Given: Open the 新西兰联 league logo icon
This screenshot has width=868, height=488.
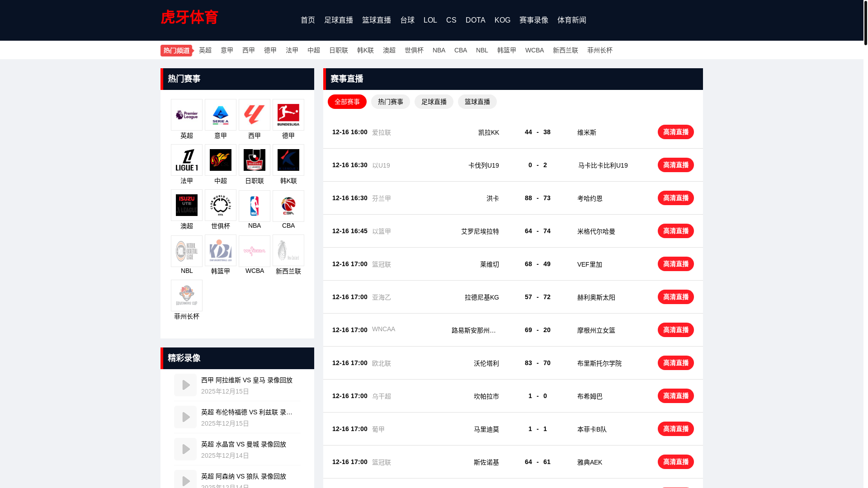Looking at the screenshot, I should 288,250.
